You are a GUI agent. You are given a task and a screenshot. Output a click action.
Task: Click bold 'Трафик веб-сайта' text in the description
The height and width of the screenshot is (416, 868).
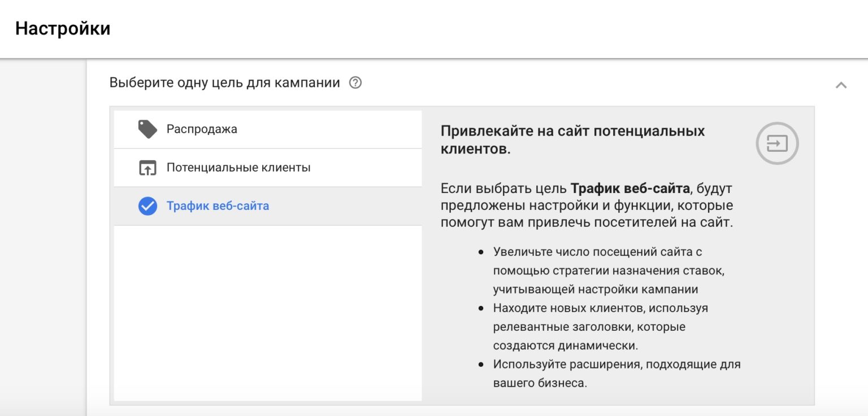pos(630,189)
